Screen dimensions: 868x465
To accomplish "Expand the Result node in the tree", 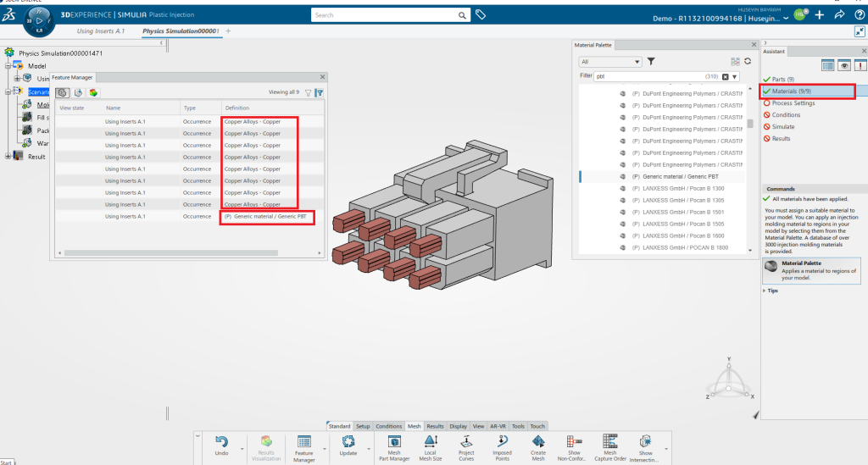I will pos(9,156).
